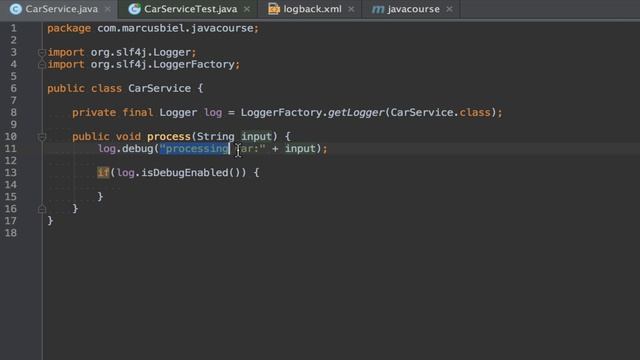Click the Maven icon on javacourse tab

(x=378, y=9)
